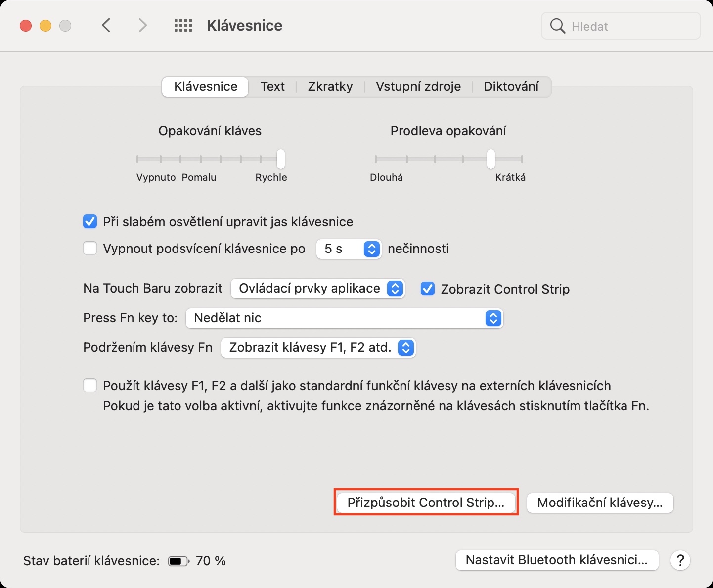Enable turning off keyboard backlight after inactivity
This screenshot has height=588, width=713.
tap(90, 248)
